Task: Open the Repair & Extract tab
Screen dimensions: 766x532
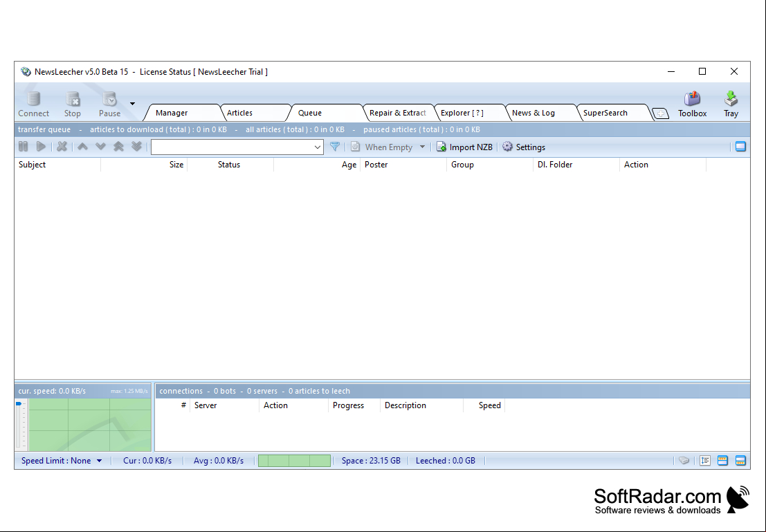Action: (x=398, y=113)
